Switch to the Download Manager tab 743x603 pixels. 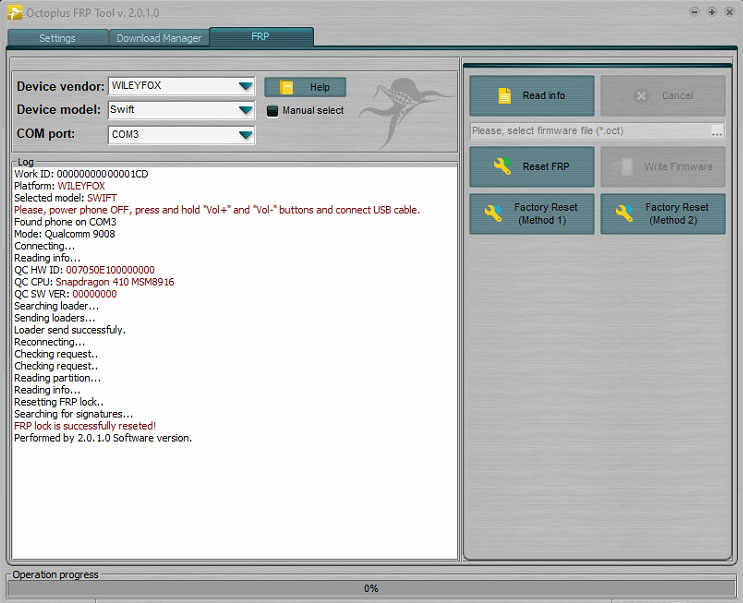(x=159, y=38)
